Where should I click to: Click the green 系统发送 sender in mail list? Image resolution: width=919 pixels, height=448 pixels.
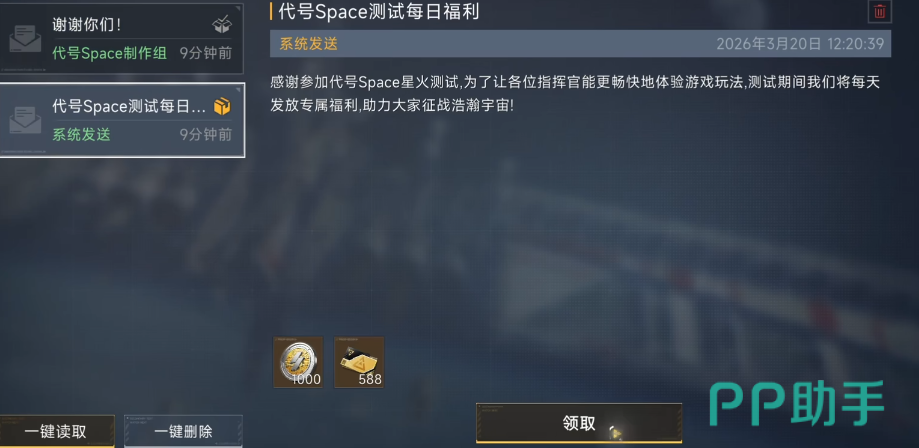click(81, 134)
